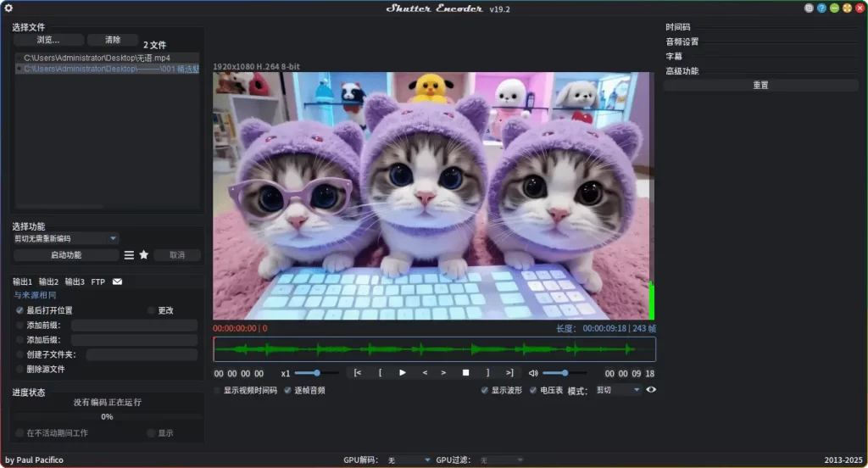Adjust the playback speed x1 slider

pos(317,373)
